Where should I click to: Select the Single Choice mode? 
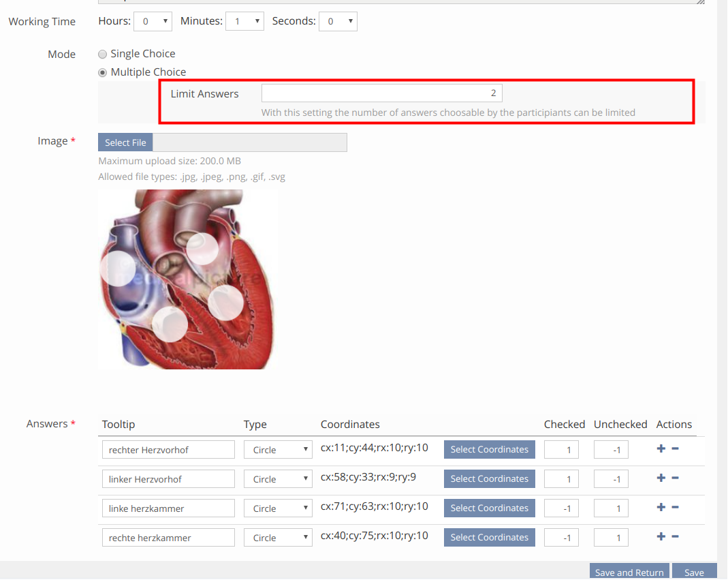coord(103,54)
